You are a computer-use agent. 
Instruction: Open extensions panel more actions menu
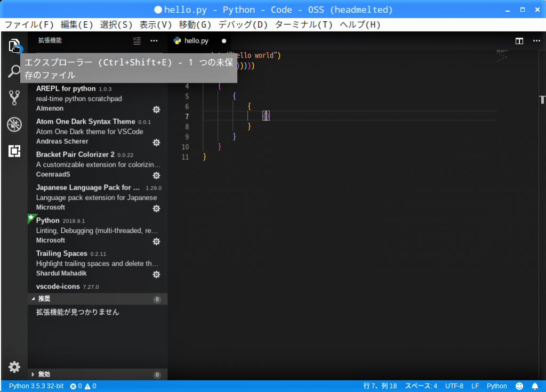(154, 40)
